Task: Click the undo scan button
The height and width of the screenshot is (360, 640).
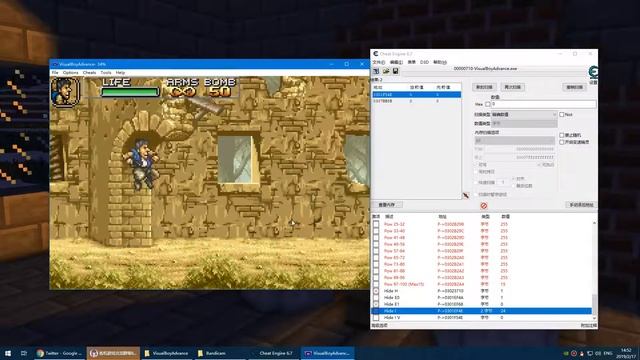Action: tap(575, 87)
